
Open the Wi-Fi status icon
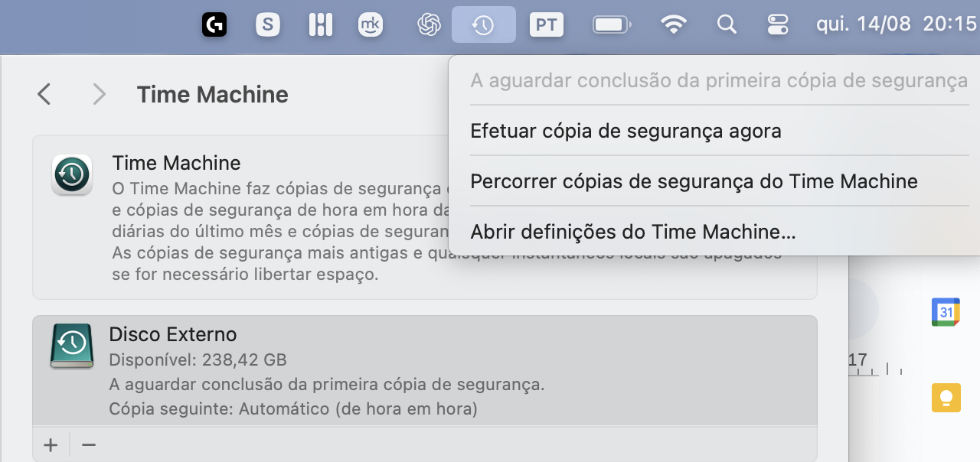(x=673, y=24)
